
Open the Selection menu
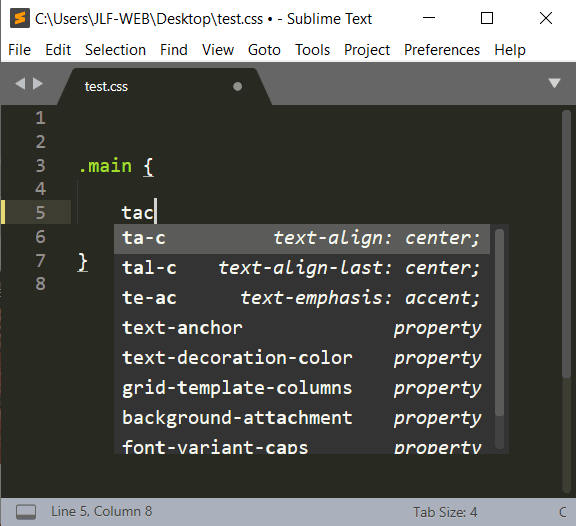click(x=115, y=50)
